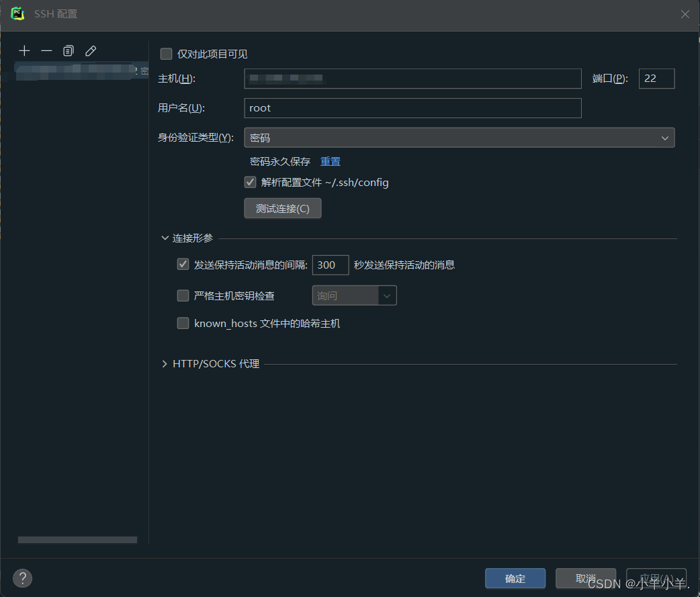Edit the SSH configuration name

coord(90,50)
